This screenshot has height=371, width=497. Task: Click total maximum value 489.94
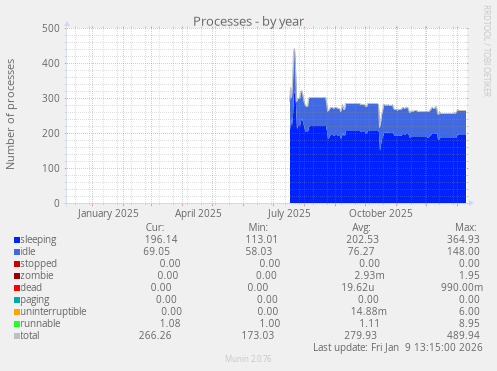click(x=463, y=335)
